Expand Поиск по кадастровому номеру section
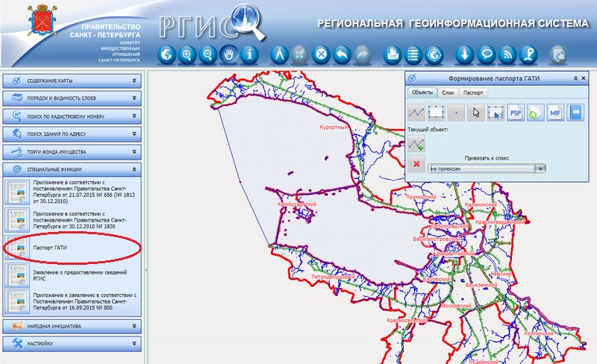 (72, 116)
